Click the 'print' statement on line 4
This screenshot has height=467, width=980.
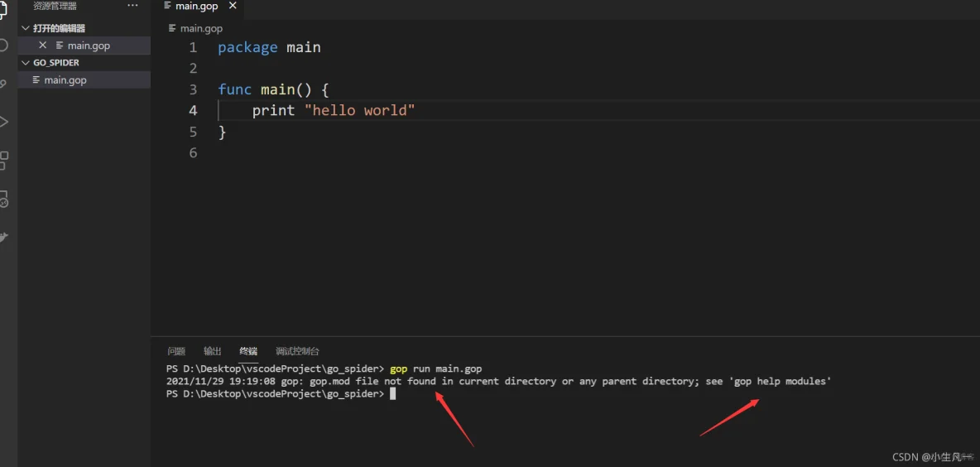(x=273, y=111)
